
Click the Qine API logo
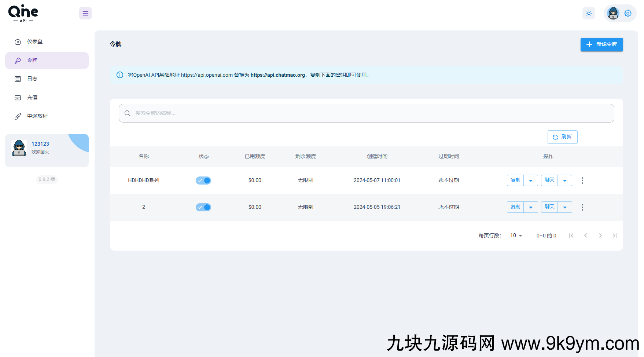(x=23, y=13)
